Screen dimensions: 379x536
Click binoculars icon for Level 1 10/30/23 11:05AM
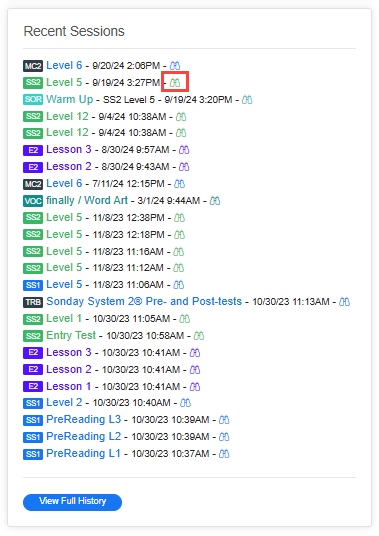click(x=185, y=319)
